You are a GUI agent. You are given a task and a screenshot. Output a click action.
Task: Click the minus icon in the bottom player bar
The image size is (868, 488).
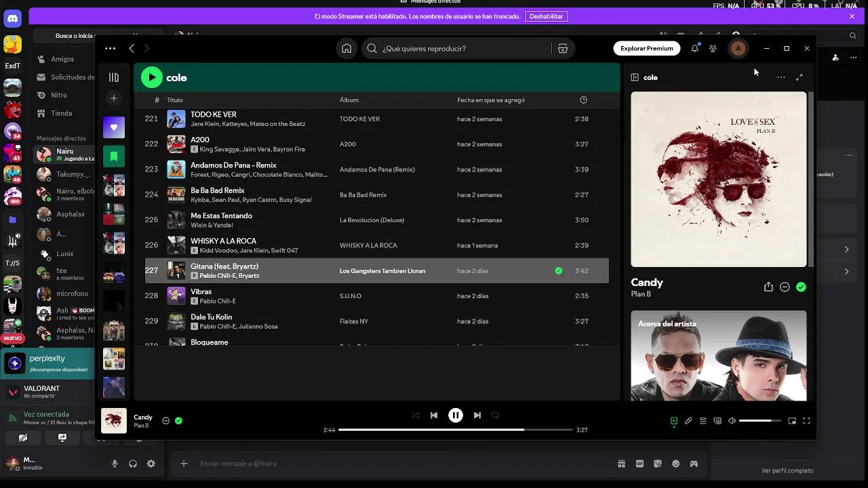[x=165, y=420]
